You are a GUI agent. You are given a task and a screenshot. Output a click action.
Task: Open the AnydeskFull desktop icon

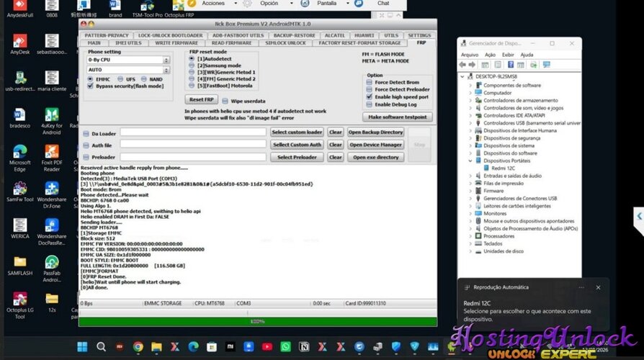point(19,8)
